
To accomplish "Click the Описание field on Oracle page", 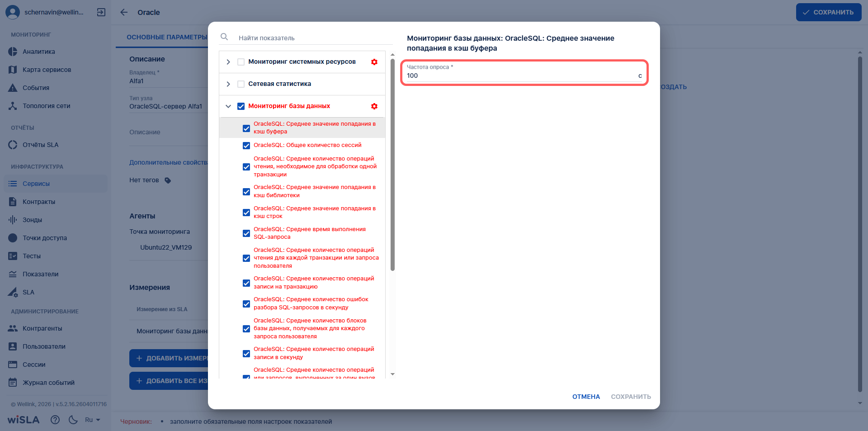I will coord(168,133).
